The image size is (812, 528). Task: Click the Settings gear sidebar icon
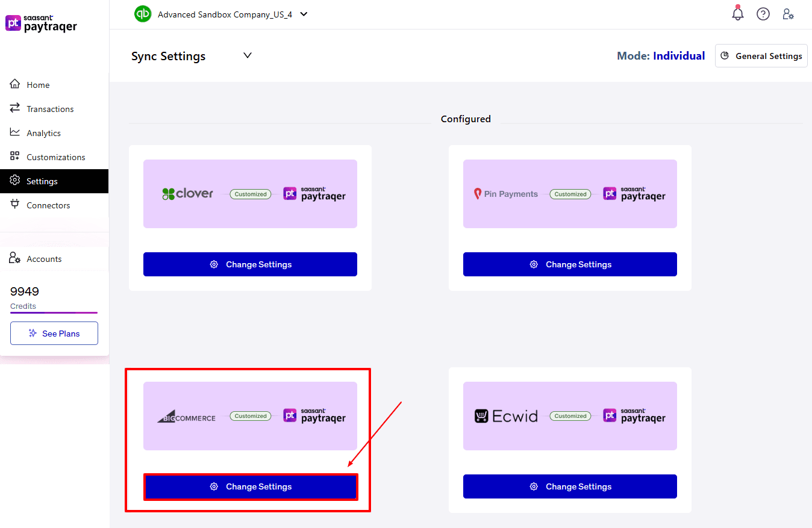(x=15, y=181)
